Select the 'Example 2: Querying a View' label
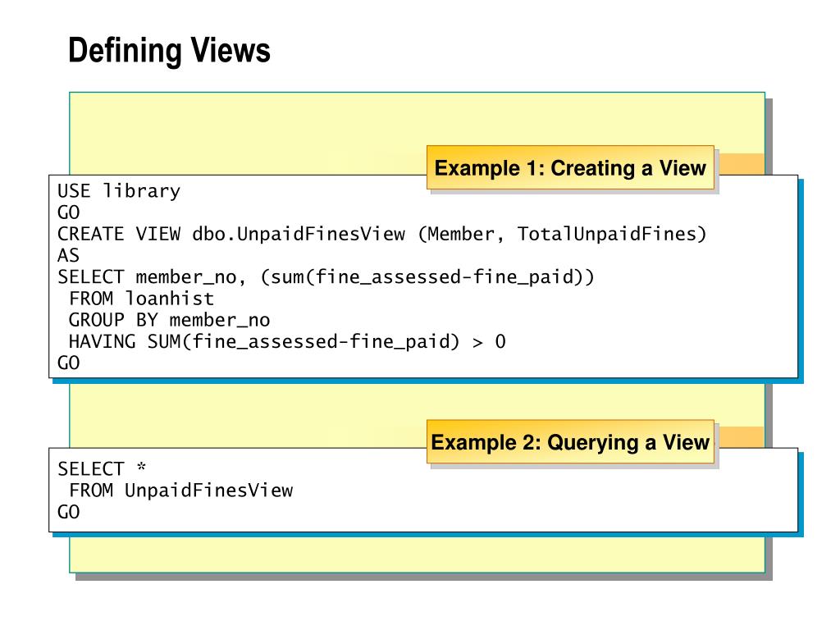Viewport: 840px width, 630px height. (x=570, y=442)
